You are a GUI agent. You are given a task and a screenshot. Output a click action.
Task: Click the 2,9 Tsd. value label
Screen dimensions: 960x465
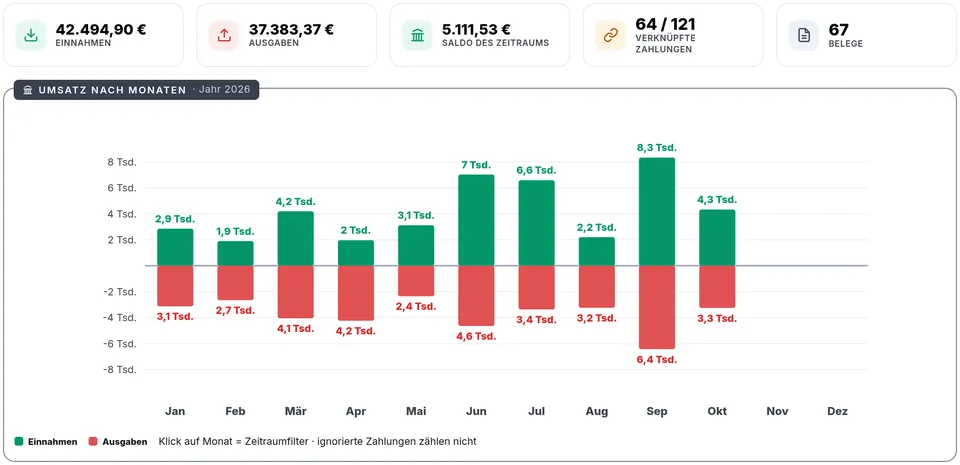pos(175,218)
